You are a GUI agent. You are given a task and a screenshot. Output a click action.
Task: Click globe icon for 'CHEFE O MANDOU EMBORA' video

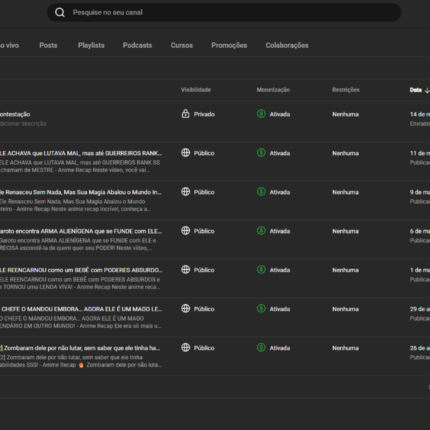pos(185,308)
